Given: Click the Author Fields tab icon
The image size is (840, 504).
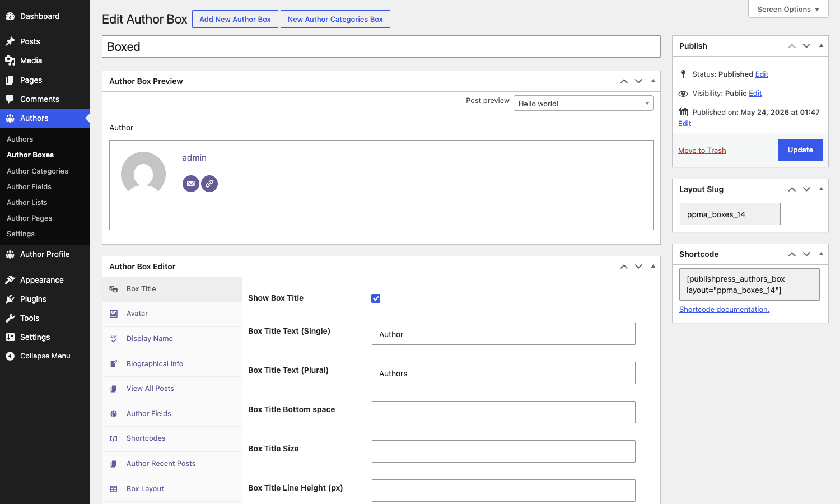Looking at the screenshot, I should point(114,414).
